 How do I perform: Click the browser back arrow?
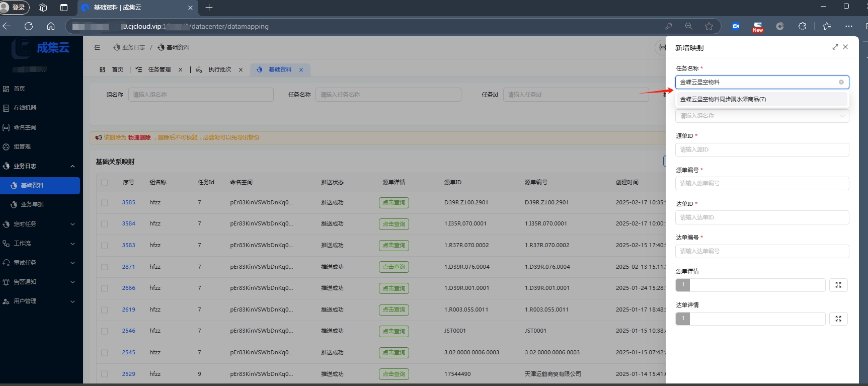point(7,26)
